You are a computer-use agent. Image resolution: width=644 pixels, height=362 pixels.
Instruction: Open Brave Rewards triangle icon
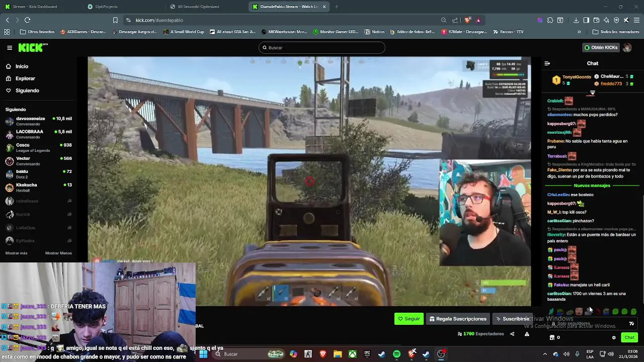coord(478,20)
